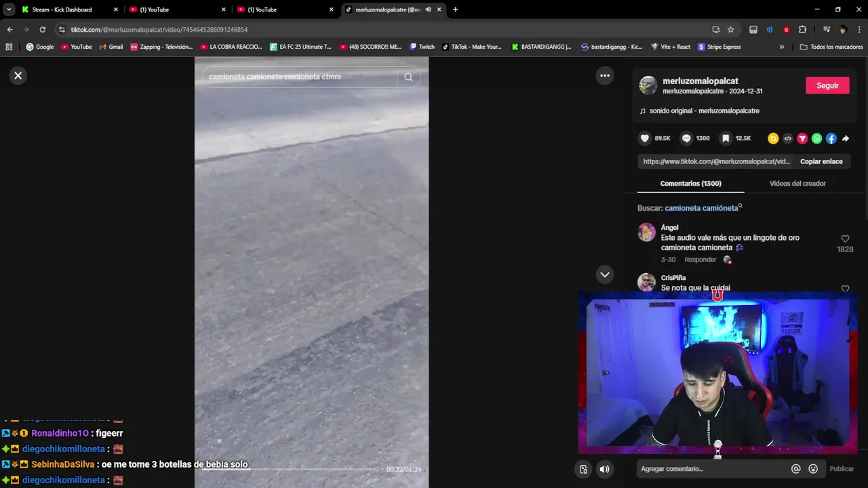Open the tab search dropdown

[9, 9]
